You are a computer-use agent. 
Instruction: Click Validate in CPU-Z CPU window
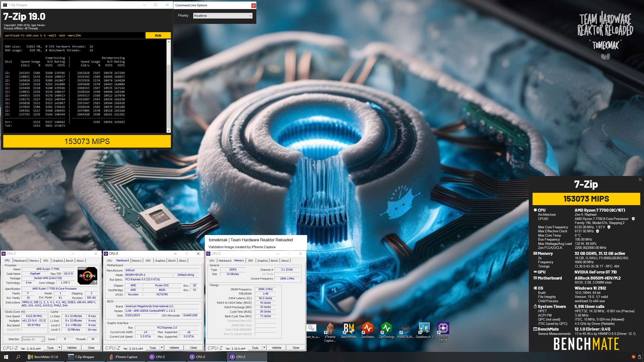coord(72,348)
